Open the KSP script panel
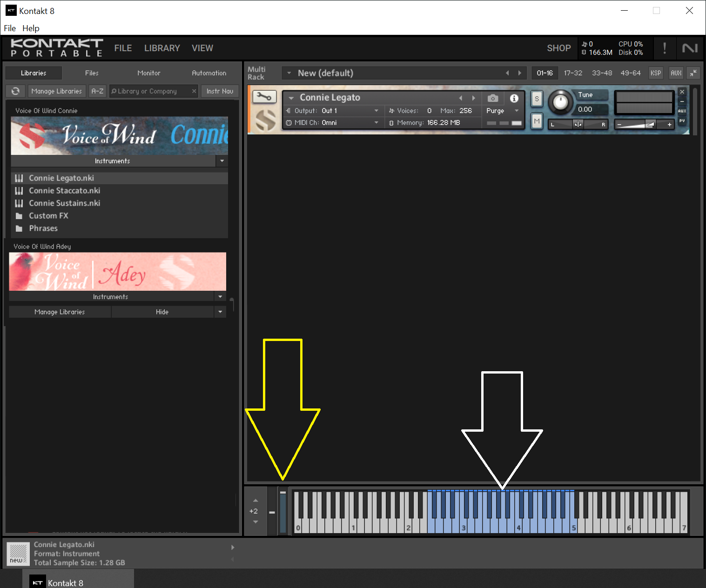The image size is (706, 588). (655, 73)
